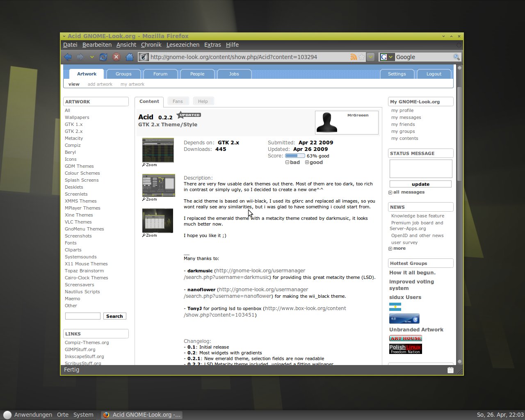Open my messages link
525x420 pixels.
click(406, 117)
